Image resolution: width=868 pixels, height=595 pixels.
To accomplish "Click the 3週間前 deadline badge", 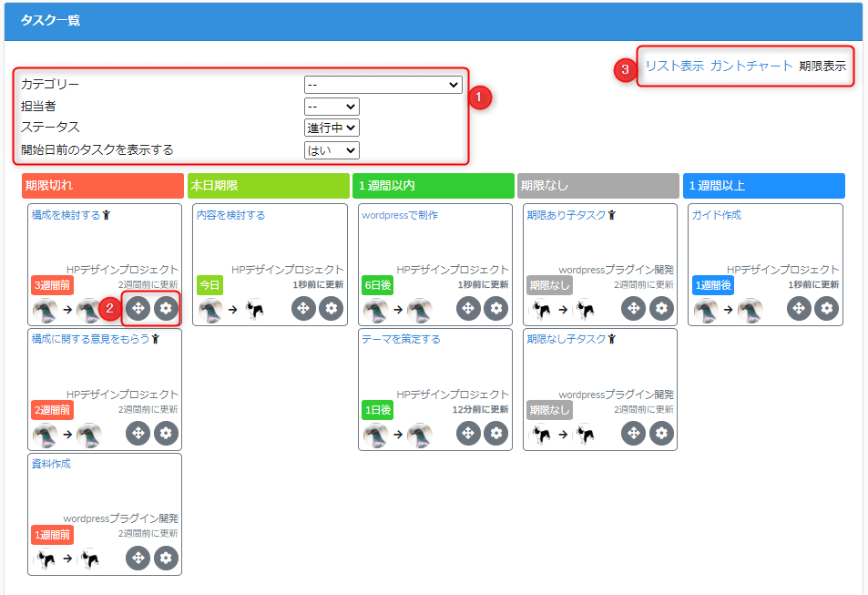I will pyautogui.click(x=52, y=285).
